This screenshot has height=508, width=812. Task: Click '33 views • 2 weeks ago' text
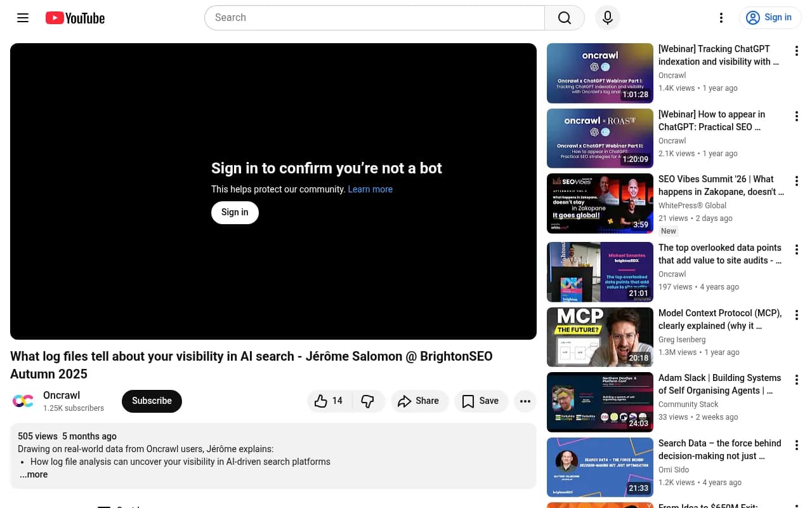click(x=698, y=417)
